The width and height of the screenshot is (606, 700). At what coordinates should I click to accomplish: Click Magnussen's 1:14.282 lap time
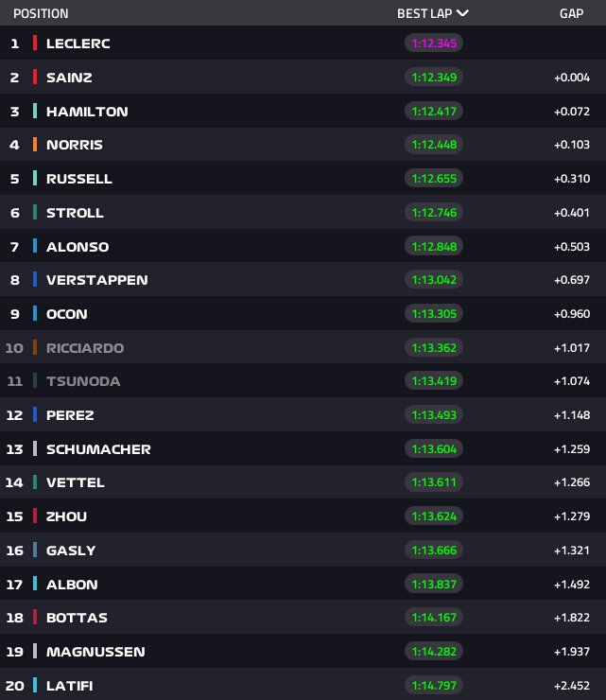[x=435, y=652]
